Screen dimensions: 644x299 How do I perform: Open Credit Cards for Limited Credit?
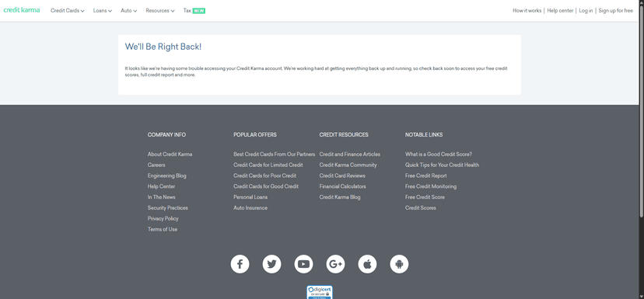click(x=268, y=165)
